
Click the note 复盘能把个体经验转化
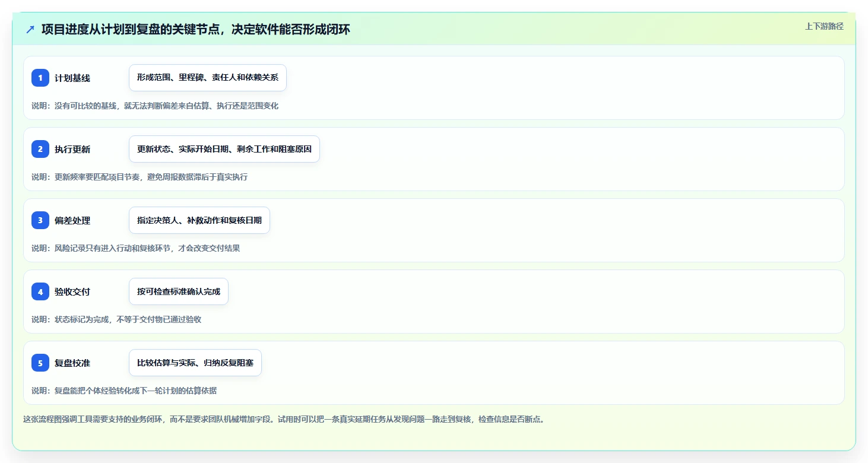click(124, 391)
